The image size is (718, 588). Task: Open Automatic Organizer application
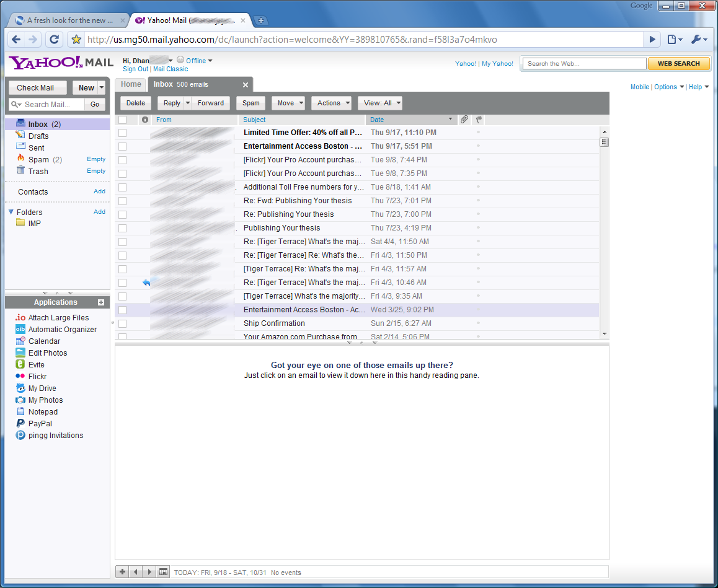point(56,330)
